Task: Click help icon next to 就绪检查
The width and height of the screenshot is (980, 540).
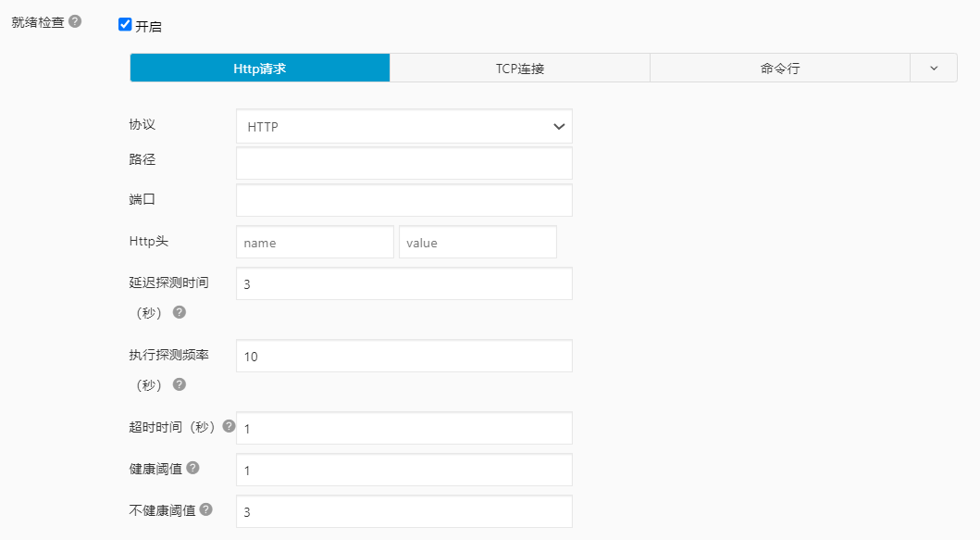Action: point(75,21)
